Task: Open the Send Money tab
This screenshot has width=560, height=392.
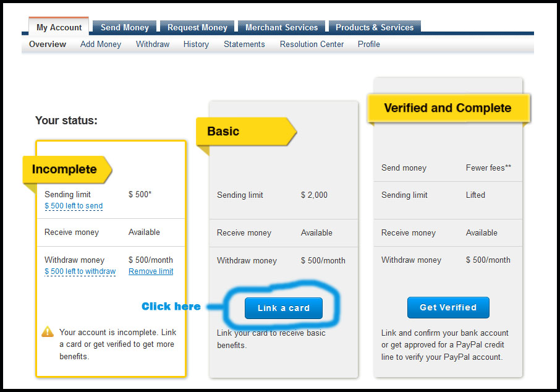Action: tap(124, 27)
